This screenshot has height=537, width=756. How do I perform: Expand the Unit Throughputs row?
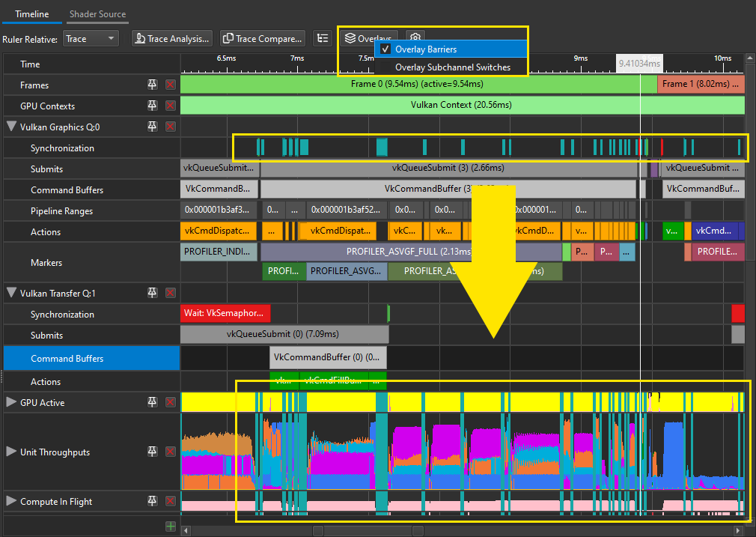tap(11, 452)
